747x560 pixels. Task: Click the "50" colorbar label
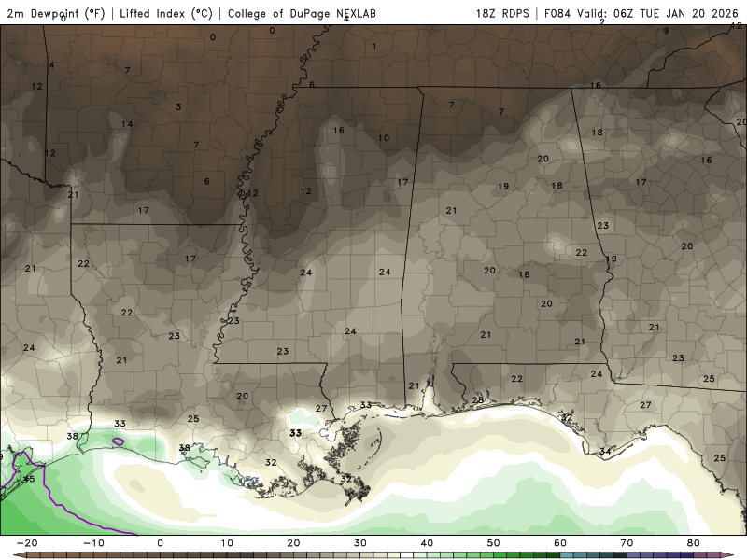pyautogui.click(x=494, y=543)
